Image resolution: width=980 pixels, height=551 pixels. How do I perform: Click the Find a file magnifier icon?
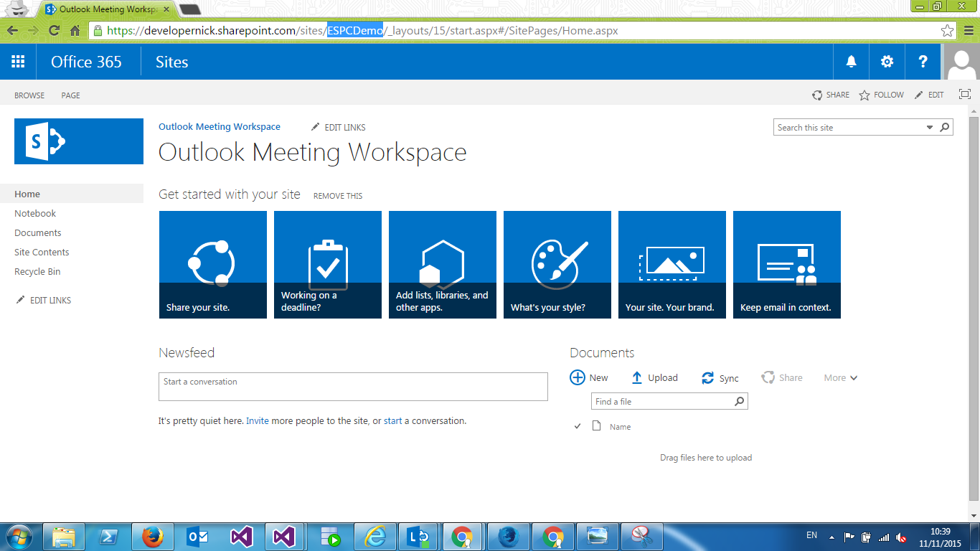(740, 401)
